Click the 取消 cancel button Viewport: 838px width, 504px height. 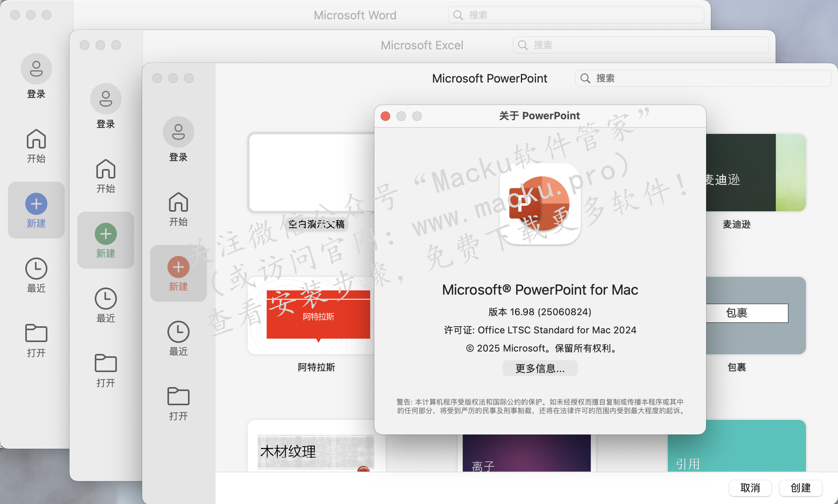point(750,488)
